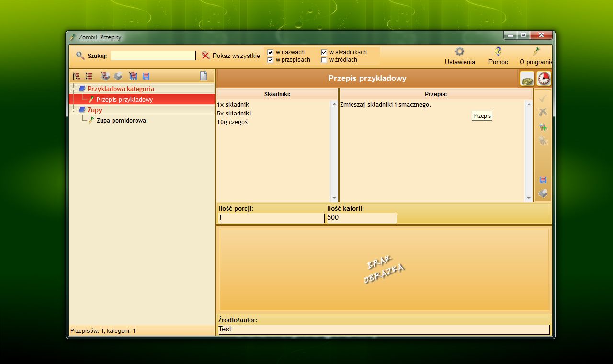Click the Składniki scrollbar up arrow
613x364 pixels.
(334, 104)
